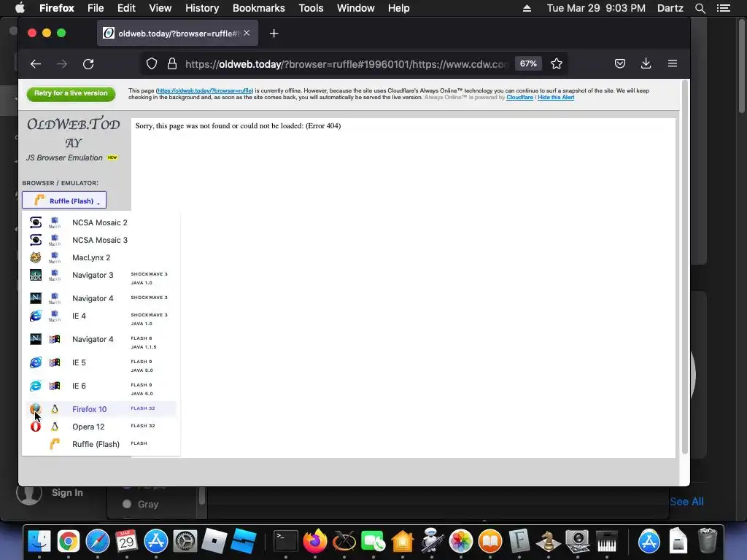This screenshot has width=747, height=560.
Task: Click the Internet Explorer icon in the IE 4 row
Action: point(36,316)
